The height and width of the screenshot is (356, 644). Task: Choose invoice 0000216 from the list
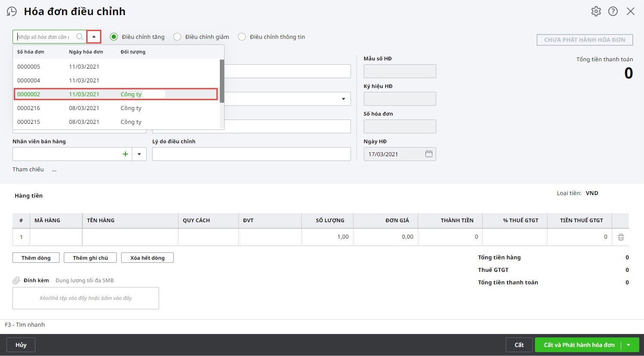coord(116,108)
